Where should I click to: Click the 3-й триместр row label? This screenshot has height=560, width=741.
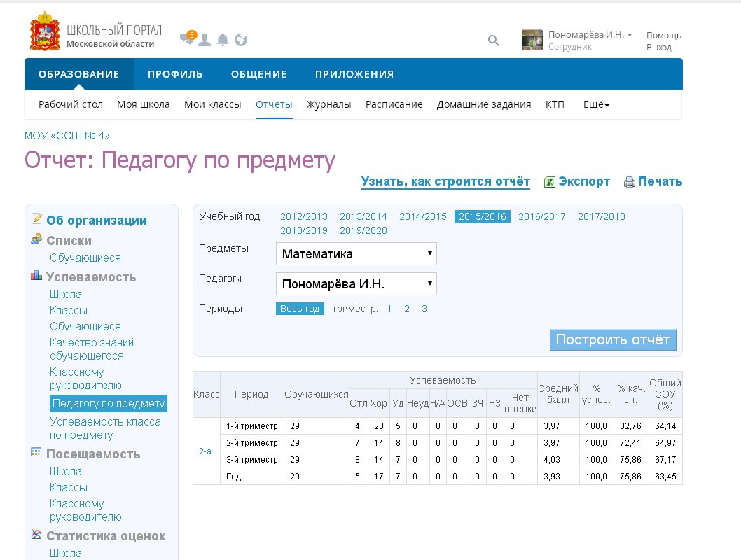[252, 459]
